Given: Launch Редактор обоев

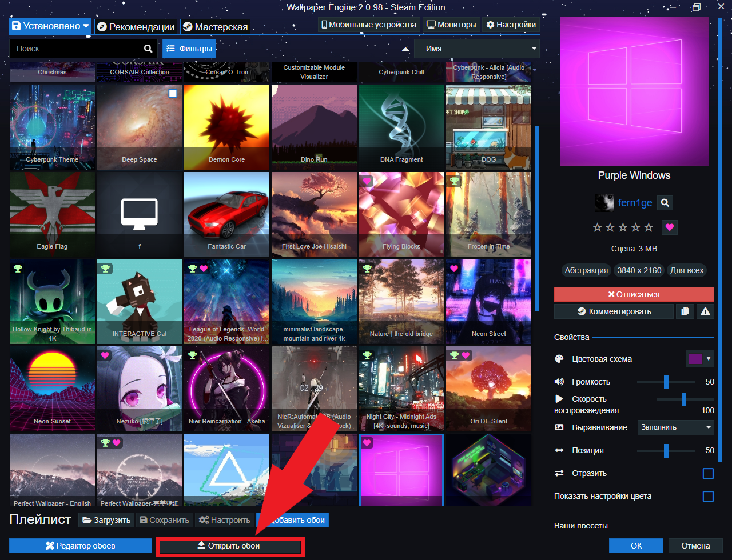Looking at the screenshot, I should click(81, 546).
